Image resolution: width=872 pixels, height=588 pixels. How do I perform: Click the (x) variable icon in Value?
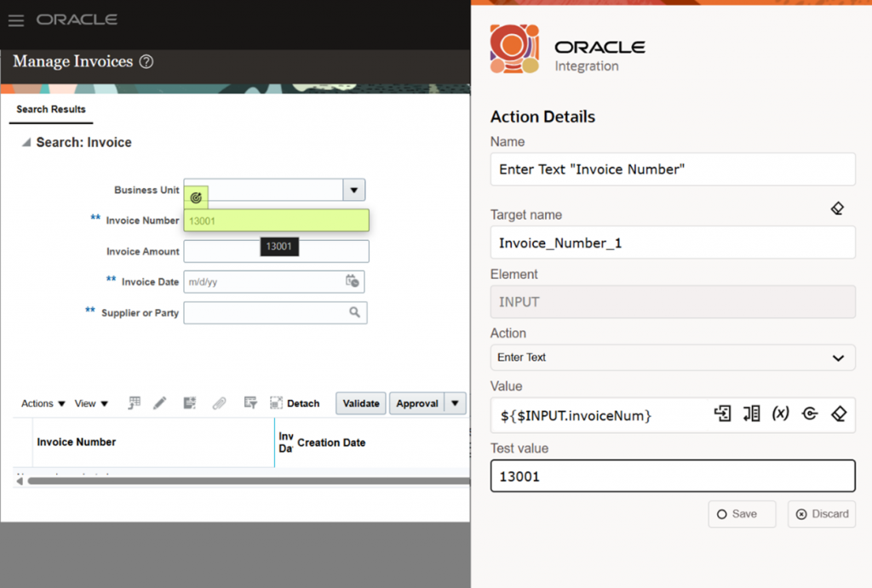(780, 414)
